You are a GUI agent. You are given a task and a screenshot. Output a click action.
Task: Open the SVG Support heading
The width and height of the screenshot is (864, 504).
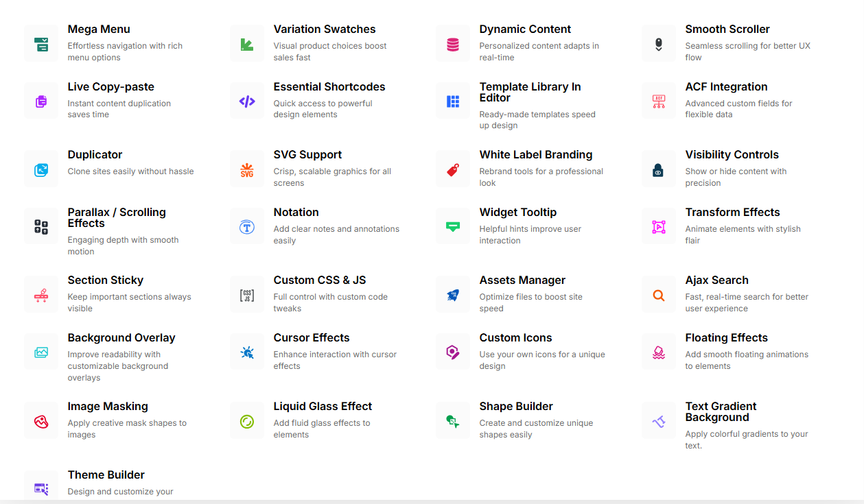[307, 155]
